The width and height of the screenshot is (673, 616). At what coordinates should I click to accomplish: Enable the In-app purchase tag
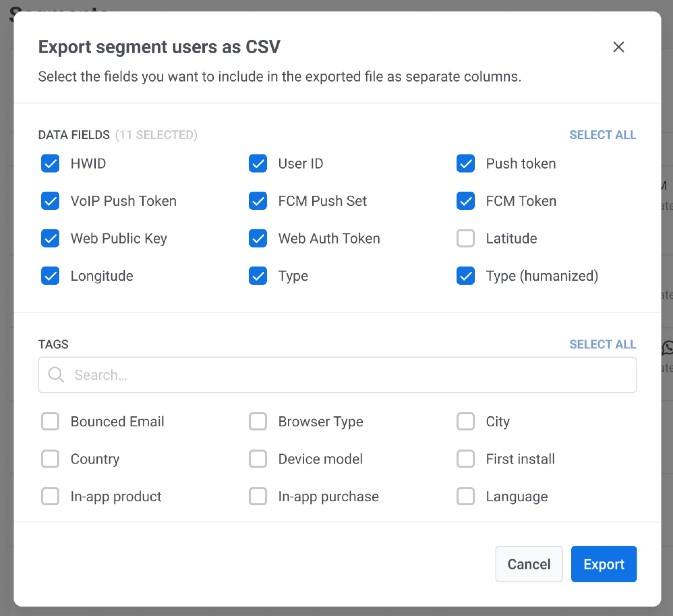tap(258, 496)
